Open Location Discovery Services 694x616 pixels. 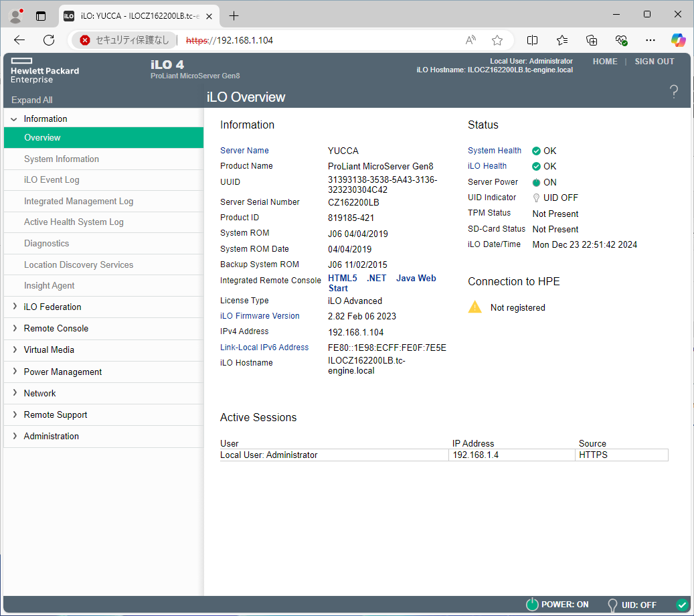pyautogui.click(x=104, y=265)
